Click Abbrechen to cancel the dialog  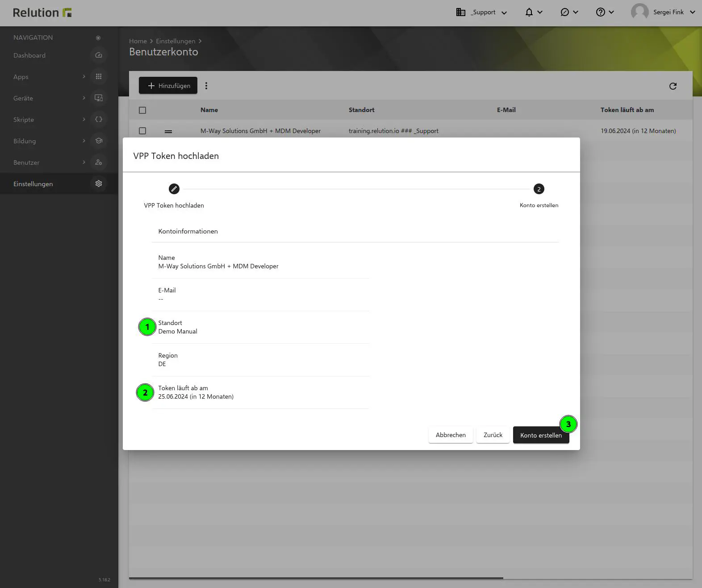click(x=450, y=435)
